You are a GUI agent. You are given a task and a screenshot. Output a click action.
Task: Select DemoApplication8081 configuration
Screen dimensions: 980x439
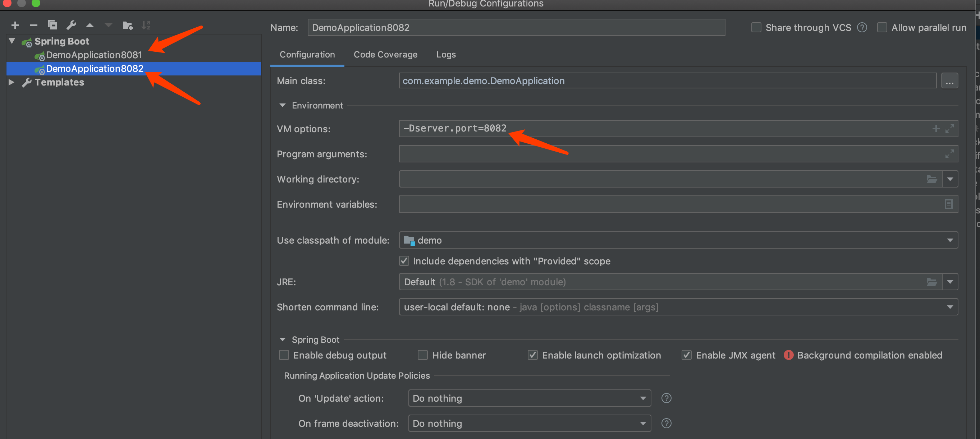(93, 55)
